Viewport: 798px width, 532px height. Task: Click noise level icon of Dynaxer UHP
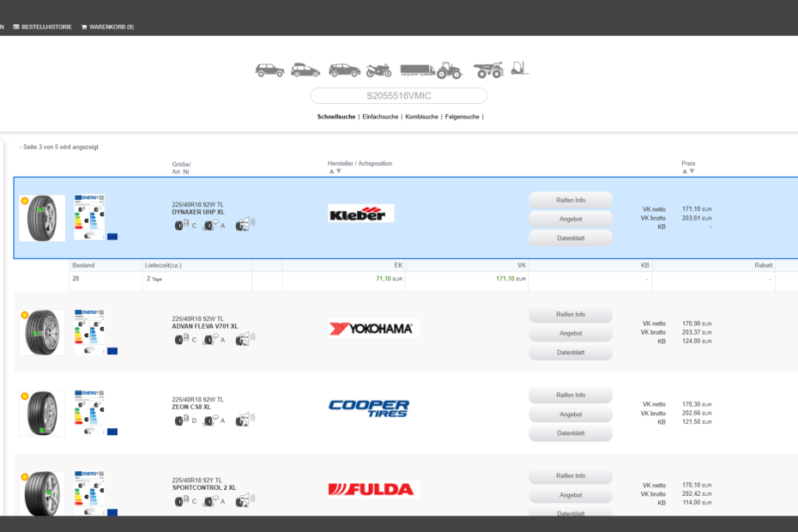click(x=245, y=224)
